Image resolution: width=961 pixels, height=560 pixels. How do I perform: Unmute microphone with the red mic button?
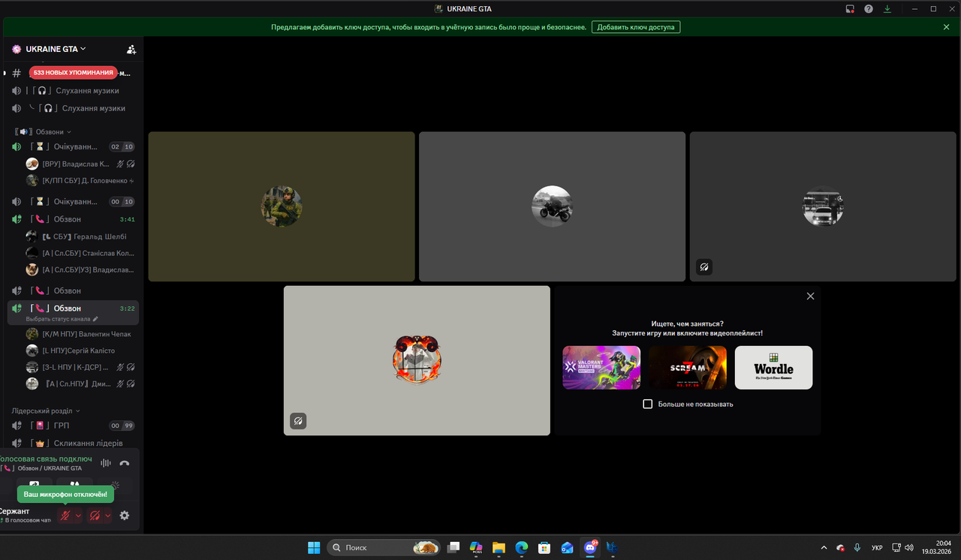tap(66, 516)
